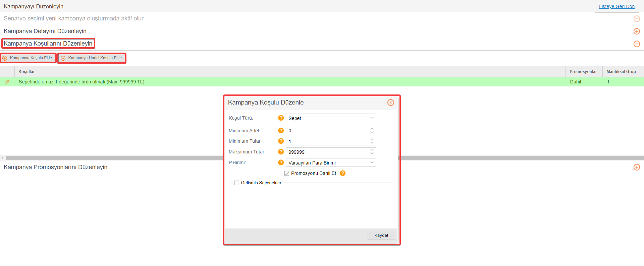Click the pencil edit icon in the Sepetinde row
Image resolution: width=644 pixels, height=266 pixels.
point(7,82)
